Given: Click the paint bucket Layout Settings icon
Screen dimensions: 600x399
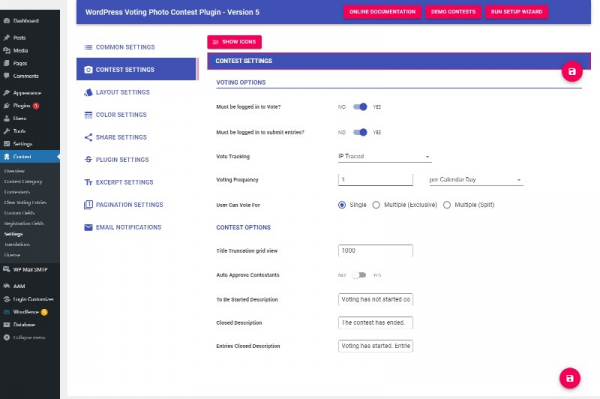Looking at the screenshot, I should click(88, 92).
